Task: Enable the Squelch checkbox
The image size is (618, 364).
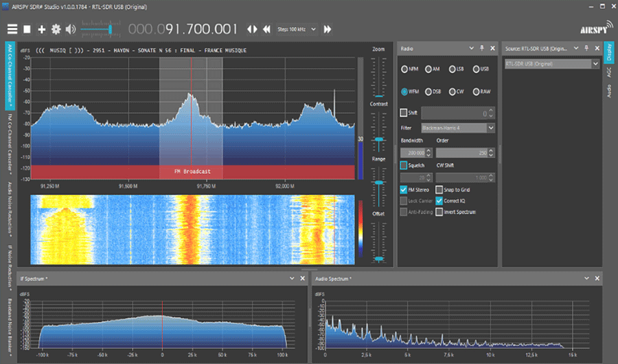Action: coord(404,166)
